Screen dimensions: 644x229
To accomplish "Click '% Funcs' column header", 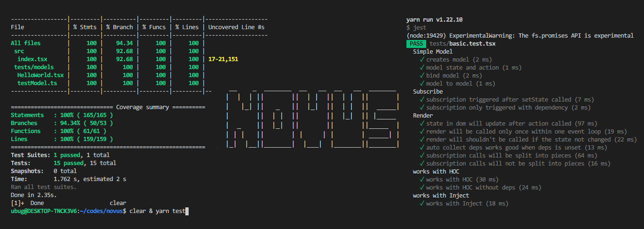I will coord(154,27).
